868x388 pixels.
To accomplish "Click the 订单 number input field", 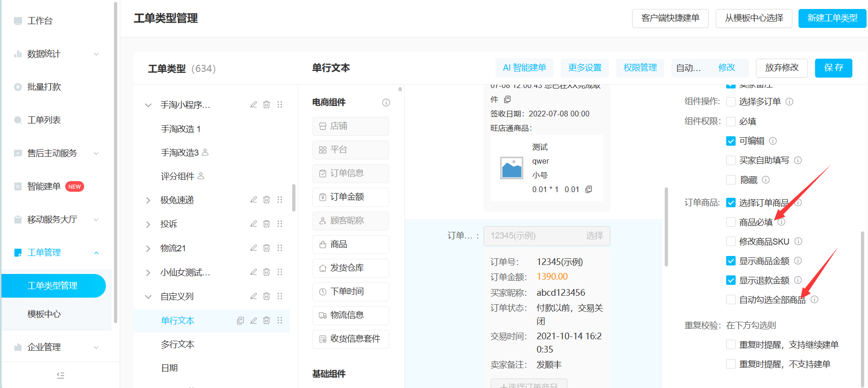I will (x=547, y=236).
